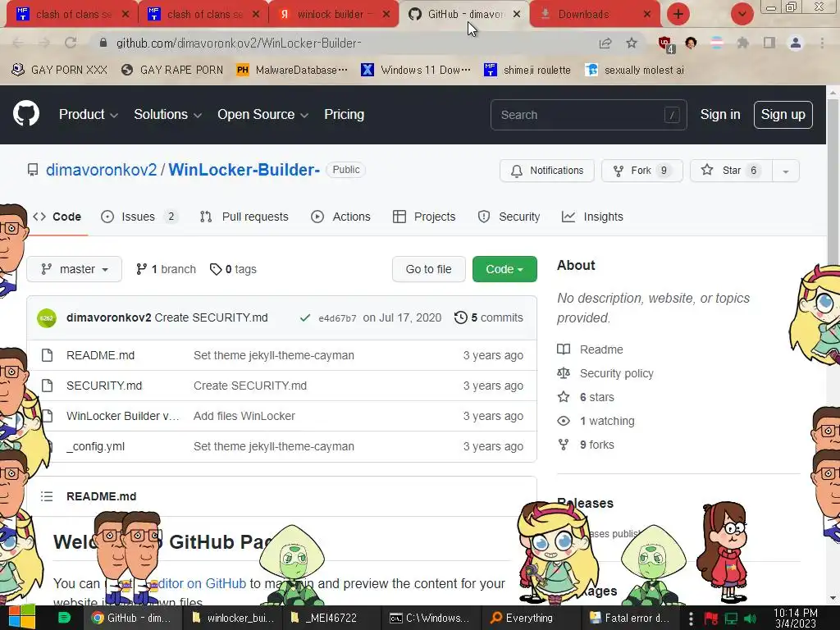
Task: Open the Actions tab
Action: pyautogui.click(x=340, y=217)
